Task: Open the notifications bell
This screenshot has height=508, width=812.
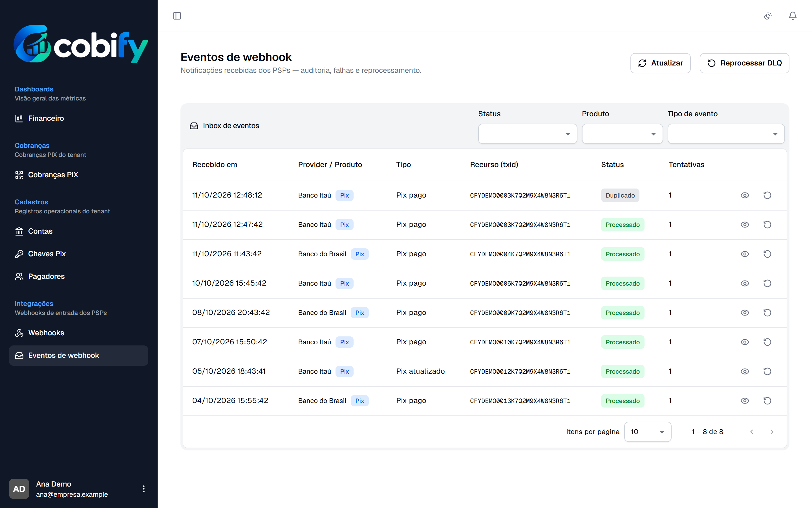Action: click(793, 16)
